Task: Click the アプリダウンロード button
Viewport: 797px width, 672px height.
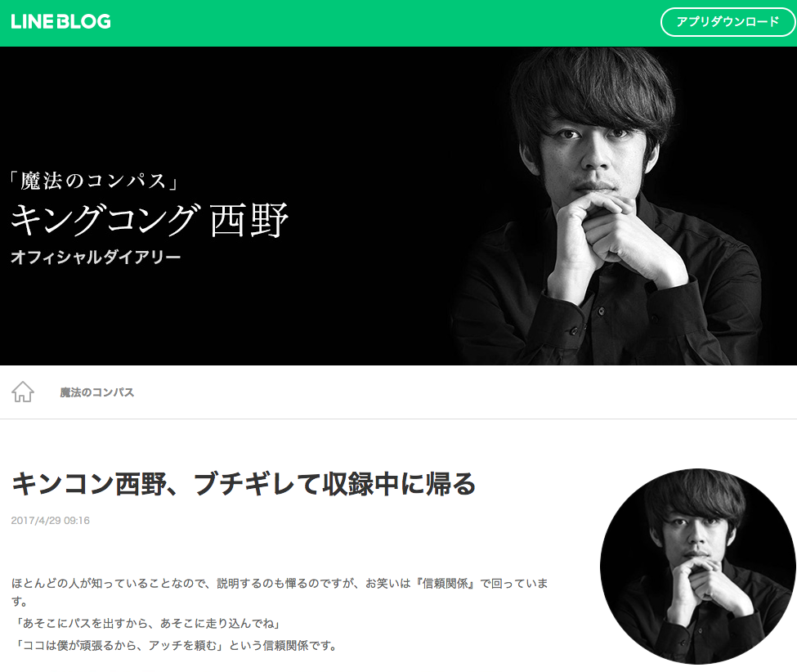Action: [x=728, y=22]
